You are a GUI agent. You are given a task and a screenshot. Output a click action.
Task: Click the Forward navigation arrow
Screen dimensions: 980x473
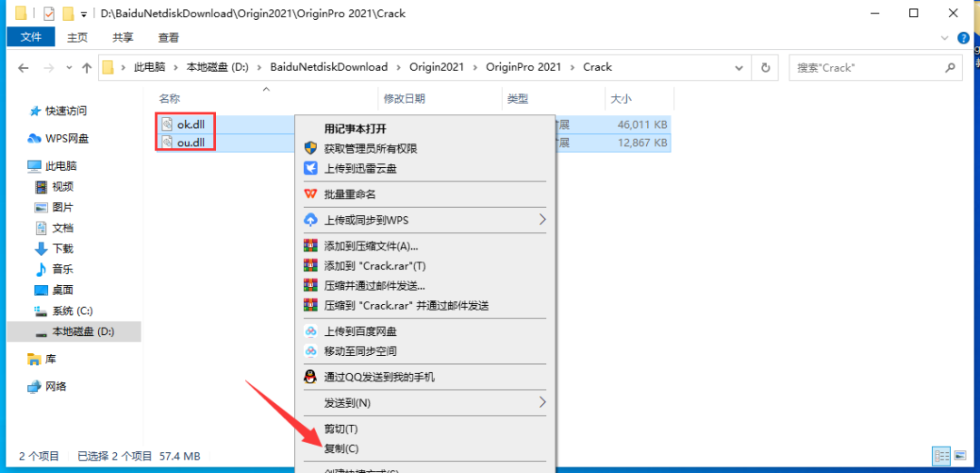(x=49, y=67)
